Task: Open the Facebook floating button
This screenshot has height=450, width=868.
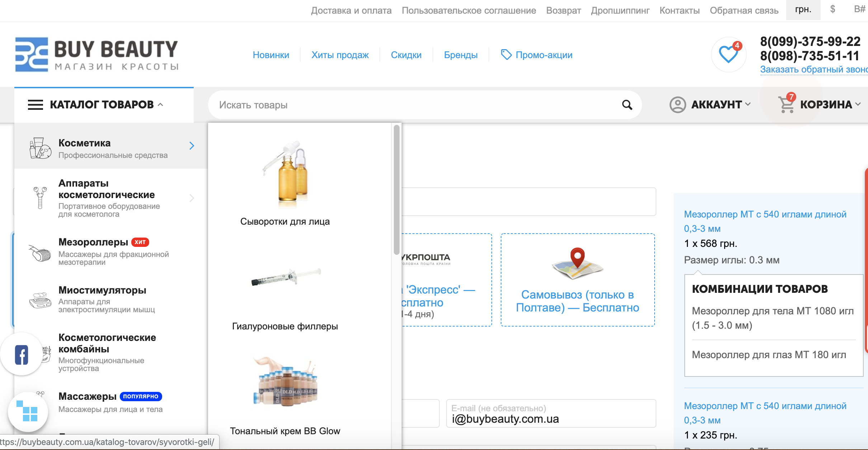Action: pyautogui.click(x=22, y=355)
